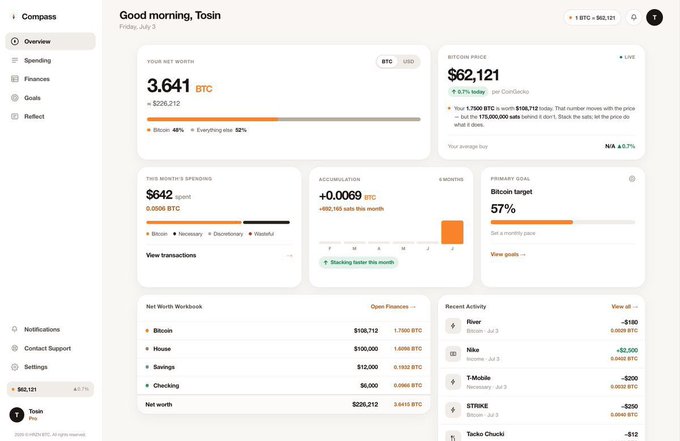Screen dimensions: 680x441
Task: Open Settings from the sidebar
Action: coord(50,367)
